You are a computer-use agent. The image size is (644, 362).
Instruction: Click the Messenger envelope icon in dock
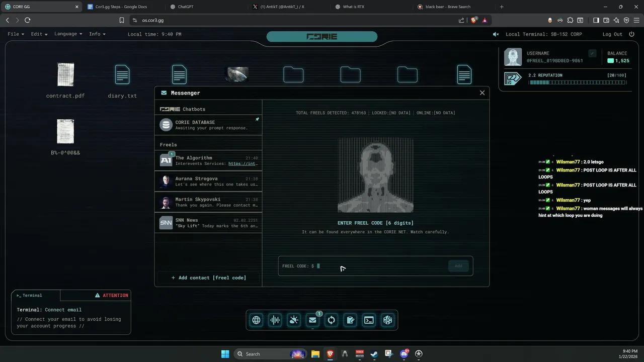coord(312,320)
